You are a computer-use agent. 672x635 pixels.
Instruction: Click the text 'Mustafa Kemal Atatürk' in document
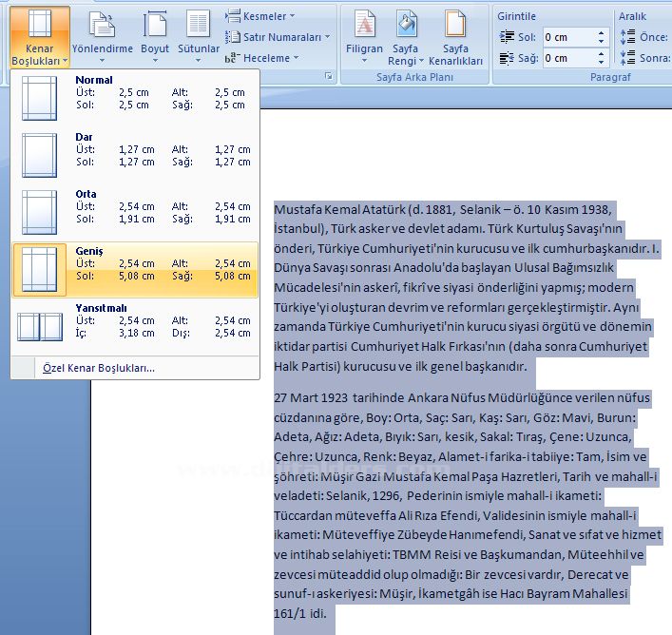tap(339, 209)
